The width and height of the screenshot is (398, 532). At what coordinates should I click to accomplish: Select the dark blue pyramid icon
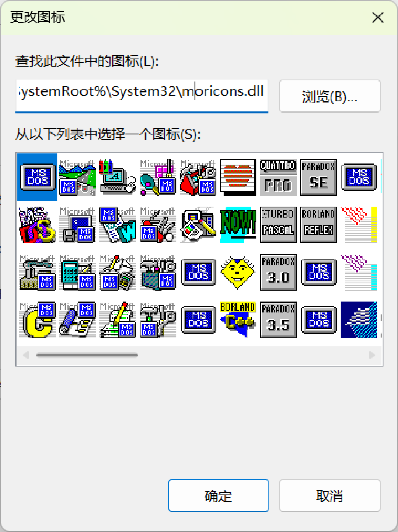[x=359, y=320]
